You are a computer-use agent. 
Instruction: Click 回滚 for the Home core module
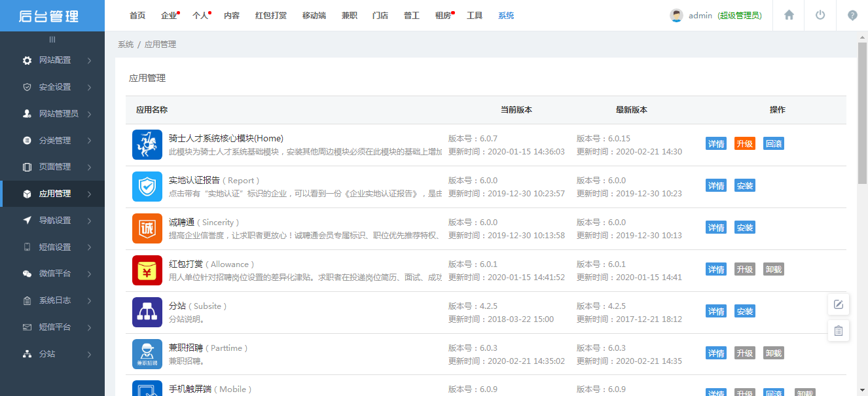tap(774, 144)
